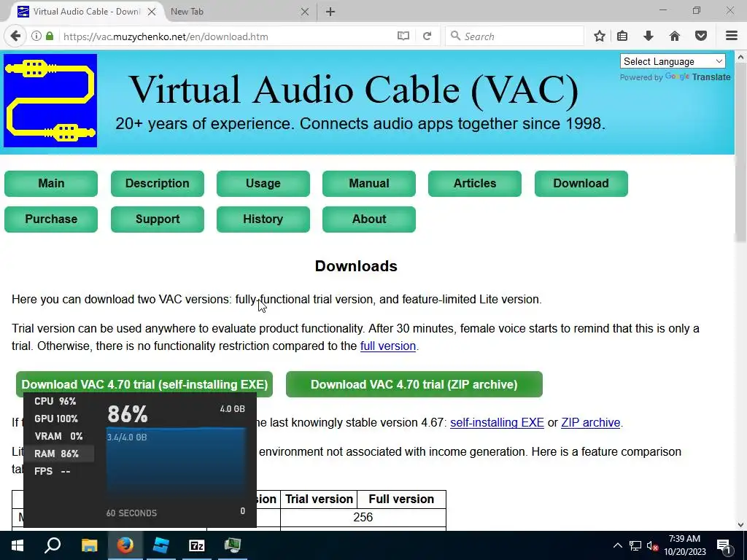Screen dimensions: 747x560
Task: Open the Purchase page
Action: click(x=51, y=219)
